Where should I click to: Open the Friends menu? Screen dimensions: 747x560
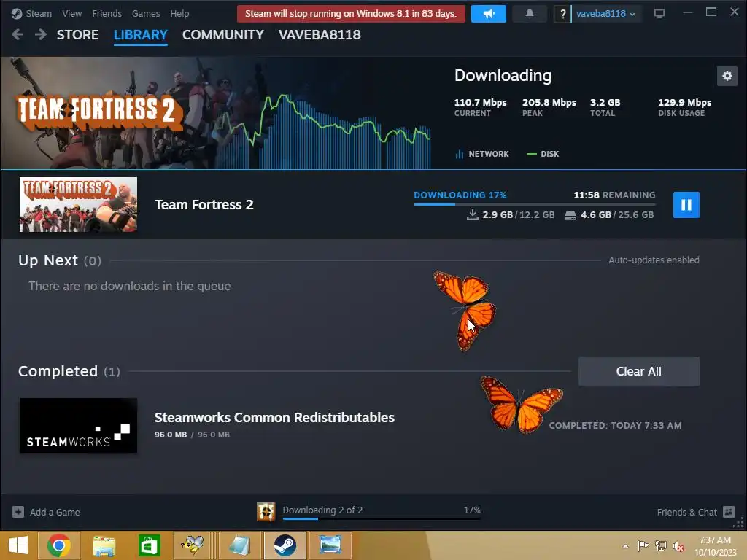(x=107, y=13)
